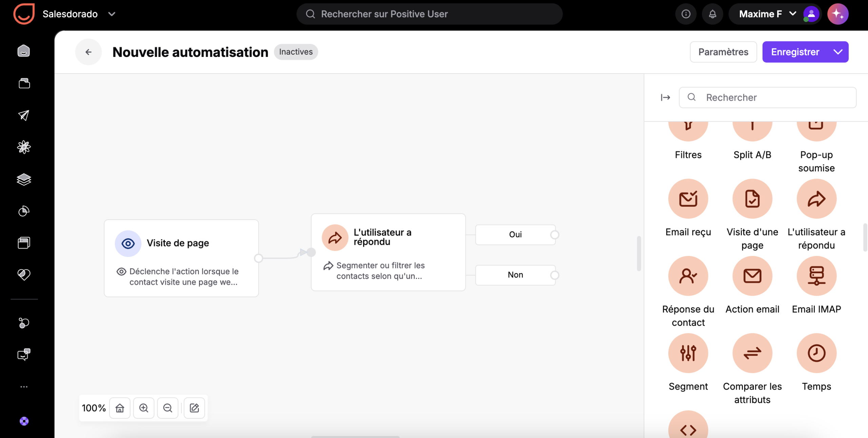The width and height of the screenshot is (868, 438).
Task: Select the L'utilisateur a répondu canvas node
Action: coord(388,252)
